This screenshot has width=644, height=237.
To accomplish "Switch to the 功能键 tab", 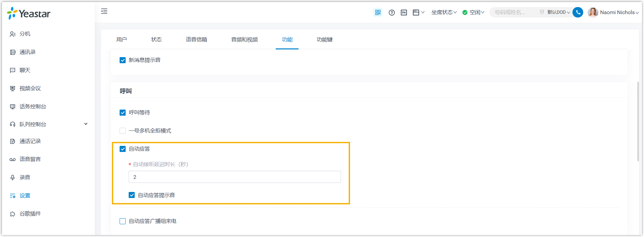I will click(324, 40).
